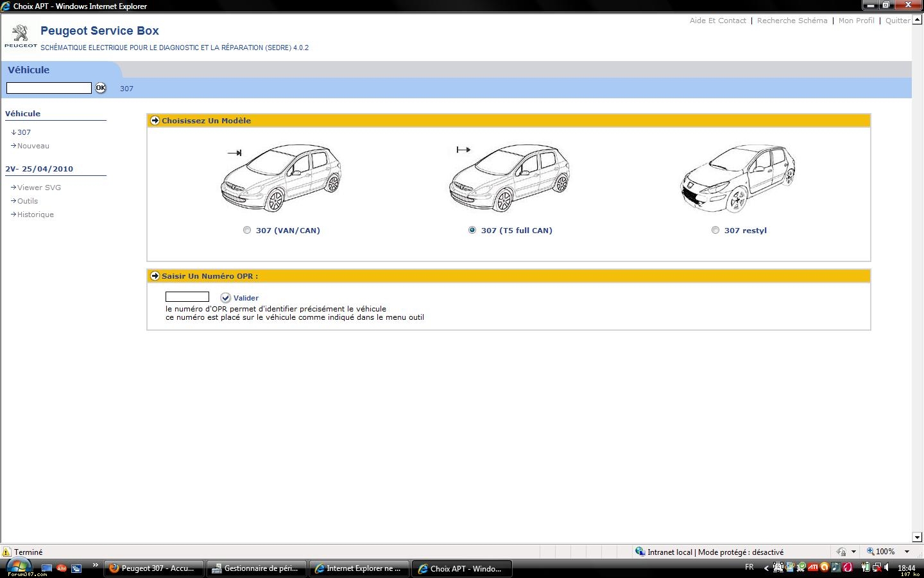The height and width of the screenshot is (578, 924).
Task: Open the 307 item in Véhicule sidebar
Action: 24,132
